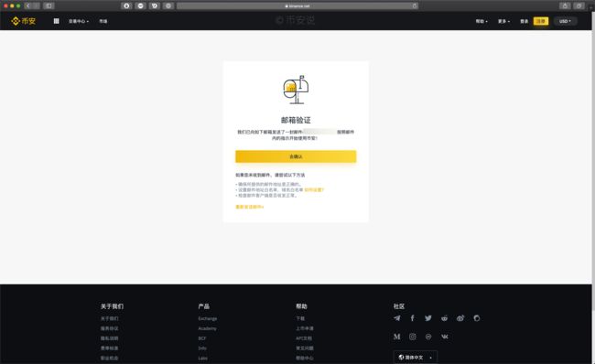Open the Instagram community icon

413,337
